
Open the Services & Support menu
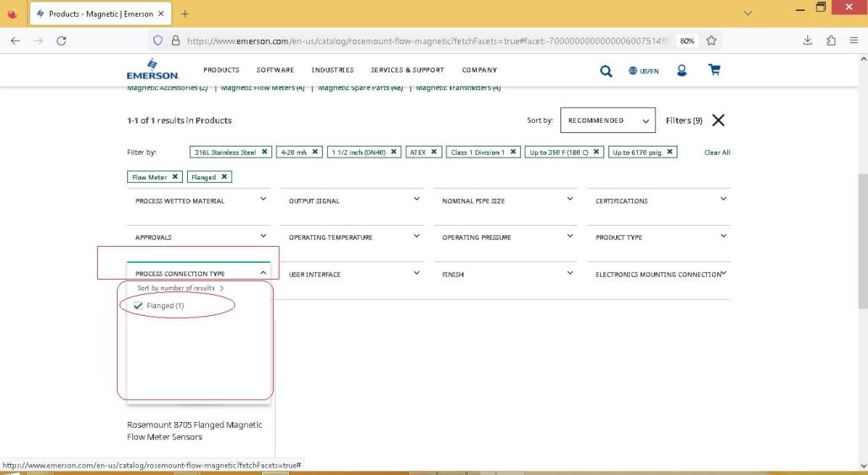(x=407, y=70)
